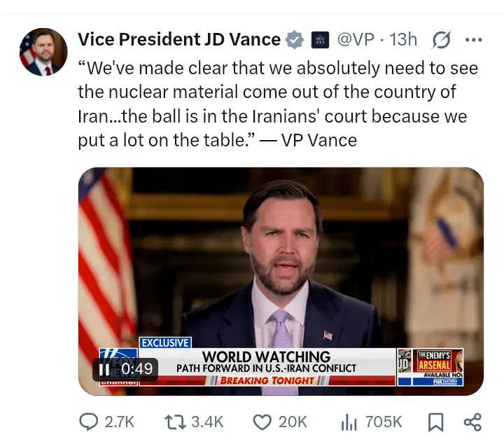Repost this tweet using the arrows icon

click(173, 422)
